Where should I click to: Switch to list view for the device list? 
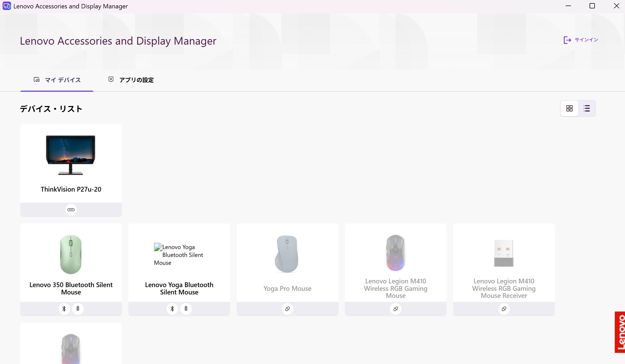tap(587, 108)
